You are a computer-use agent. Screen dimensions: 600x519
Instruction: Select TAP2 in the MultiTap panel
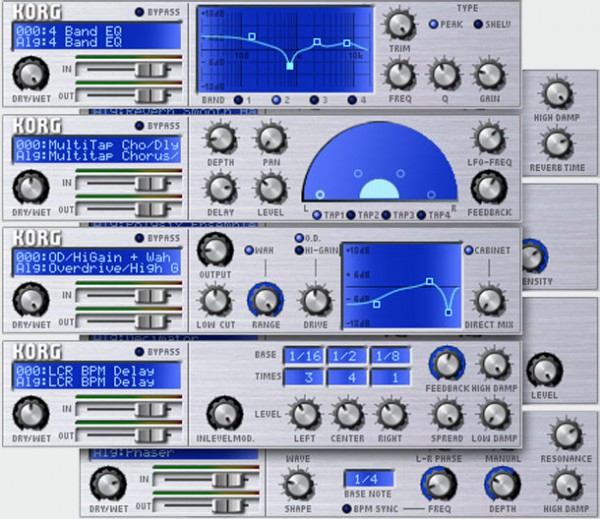click(x=351, y=215)
